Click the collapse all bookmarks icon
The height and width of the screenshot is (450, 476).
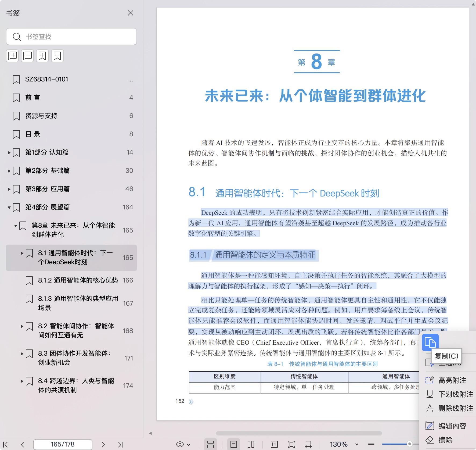pyautogui.click(x=27, y=56)
